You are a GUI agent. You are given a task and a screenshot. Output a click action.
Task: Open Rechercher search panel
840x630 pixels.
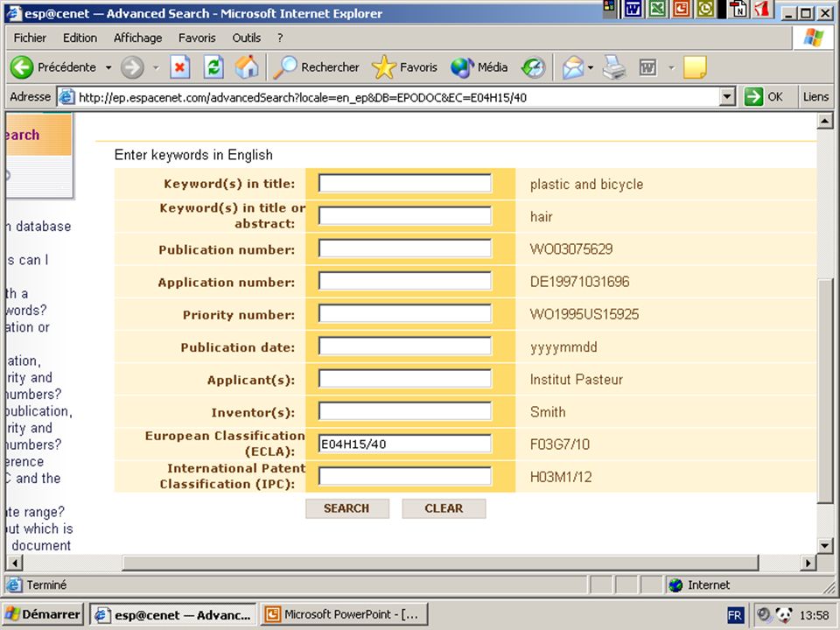click(x=316, y=67)
